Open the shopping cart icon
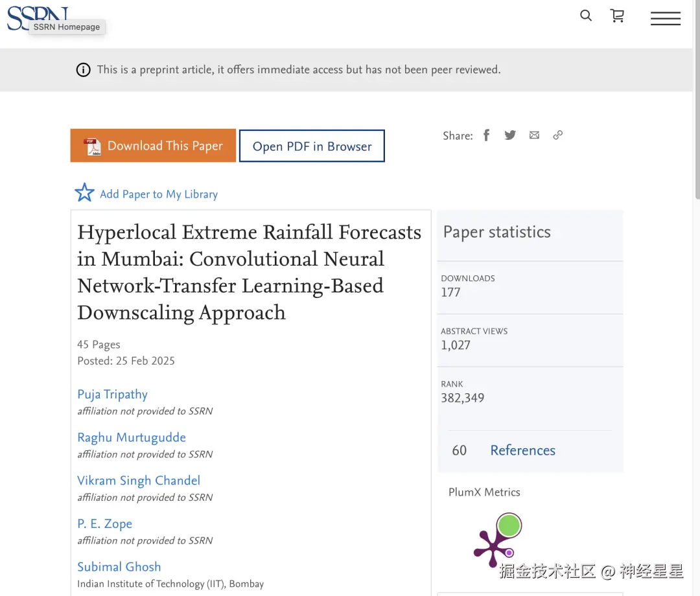This screenshot has width=700, height=596. coord(617,16)
